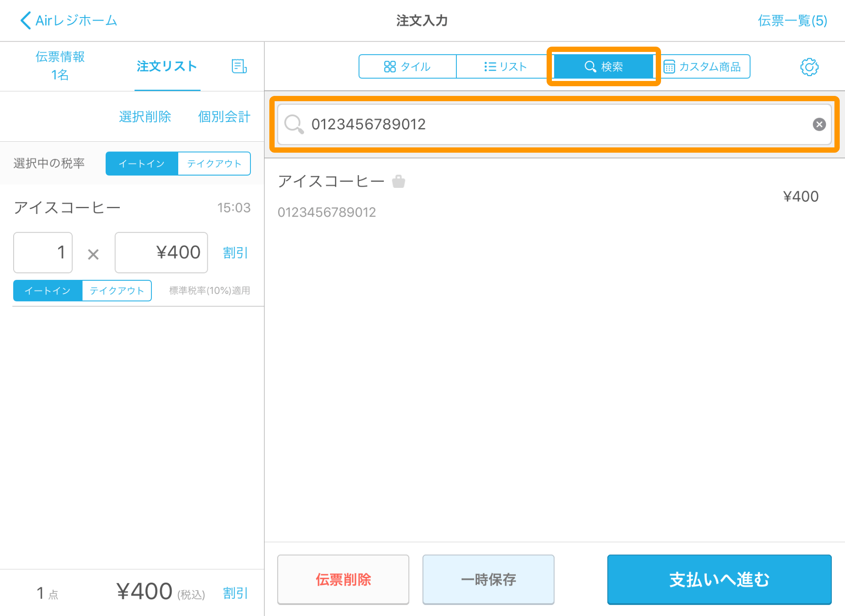Image resolution: width=845 pixels, height=616 pixels.
Task: Switch to タイル view icon
Action: (407, 66)
